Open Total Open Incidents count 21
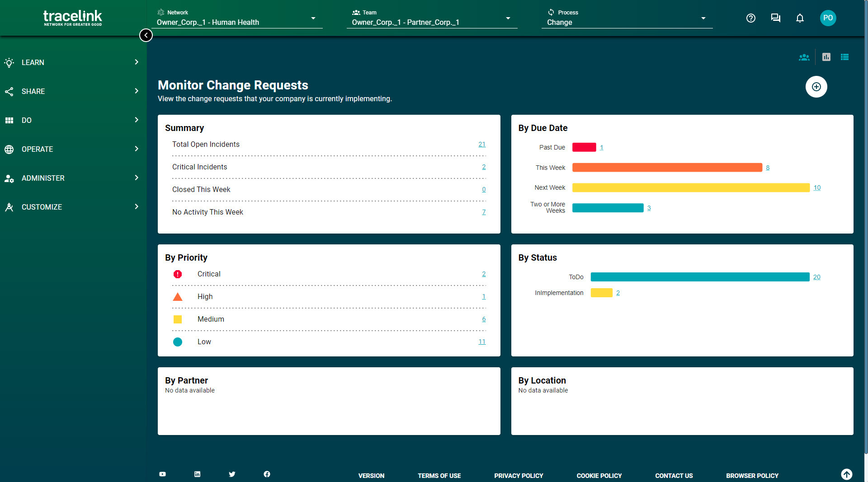868x482 pixels. point(482,144)
